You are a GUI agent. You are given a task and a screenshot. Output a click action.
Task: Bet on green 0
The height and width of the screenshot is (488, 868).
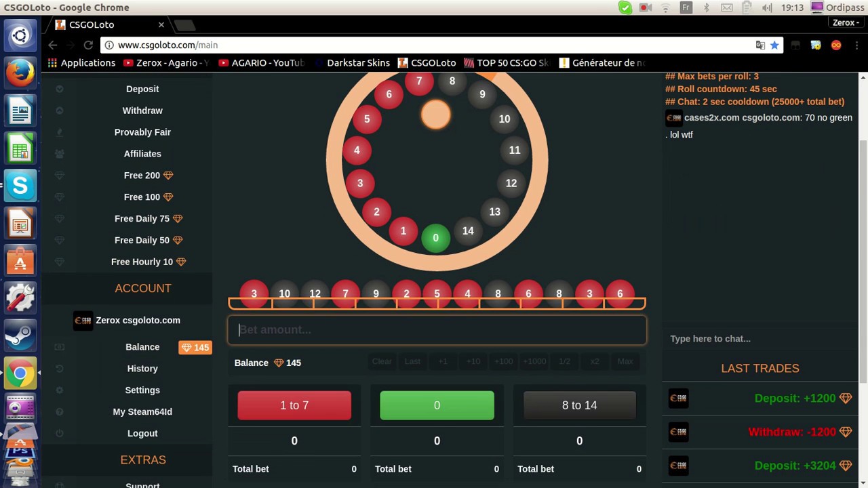[x=437, y=405]
